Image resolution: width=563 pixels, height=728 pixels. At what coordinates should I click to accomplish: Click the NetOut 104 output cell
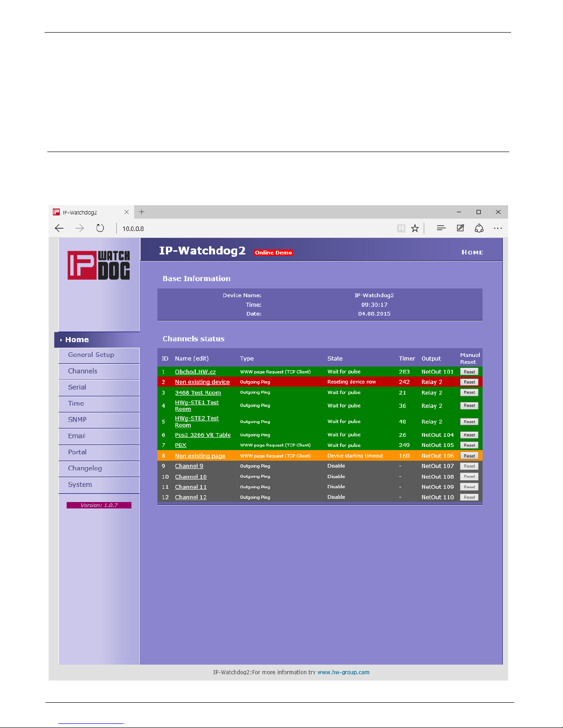(438, 435)
